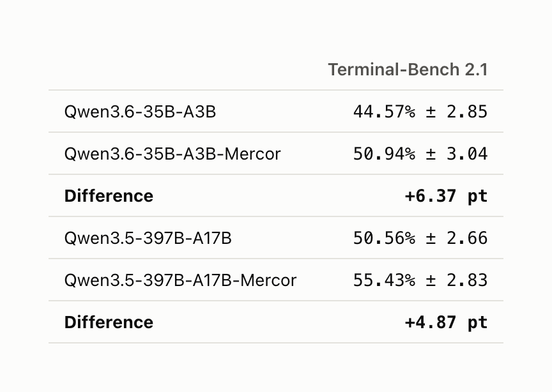
Task: Select the Qwen3.5-397B-A17B-Mercor row label
Action: (x=180, y=280)
